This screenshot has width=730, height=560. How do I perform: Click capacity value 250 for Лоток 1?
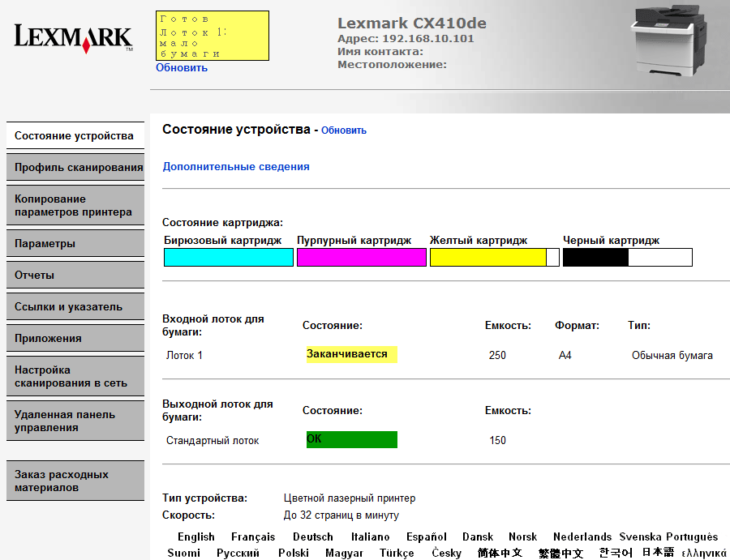(497, 356)
